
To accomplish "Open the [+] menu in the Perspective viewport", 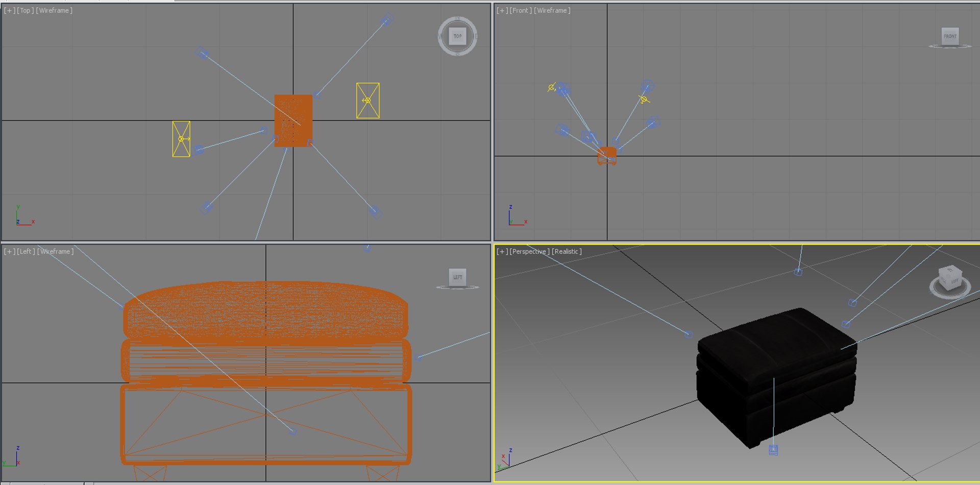I will 502,251.
